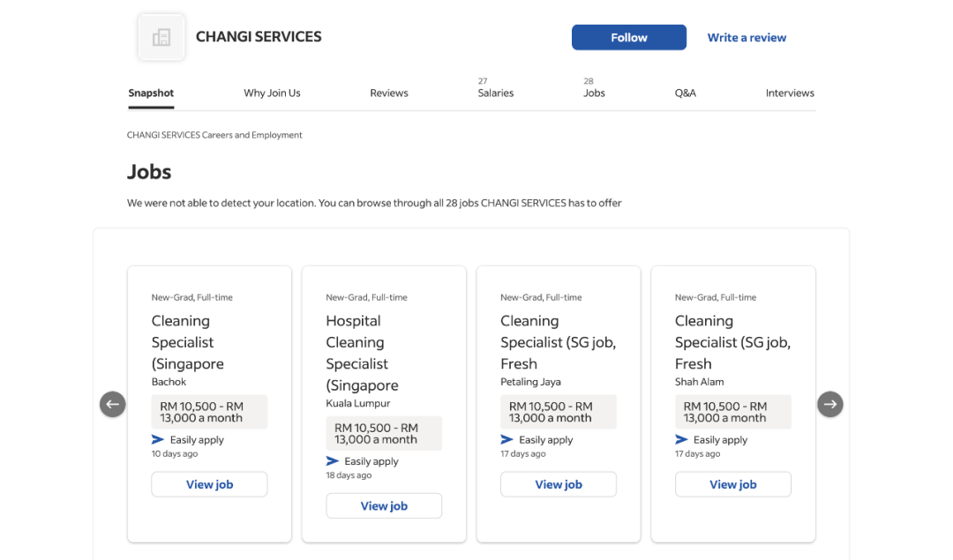Screen dimensions: 953x560
Task: Click the 'Jobs' page heading
Action: (149, 172)
